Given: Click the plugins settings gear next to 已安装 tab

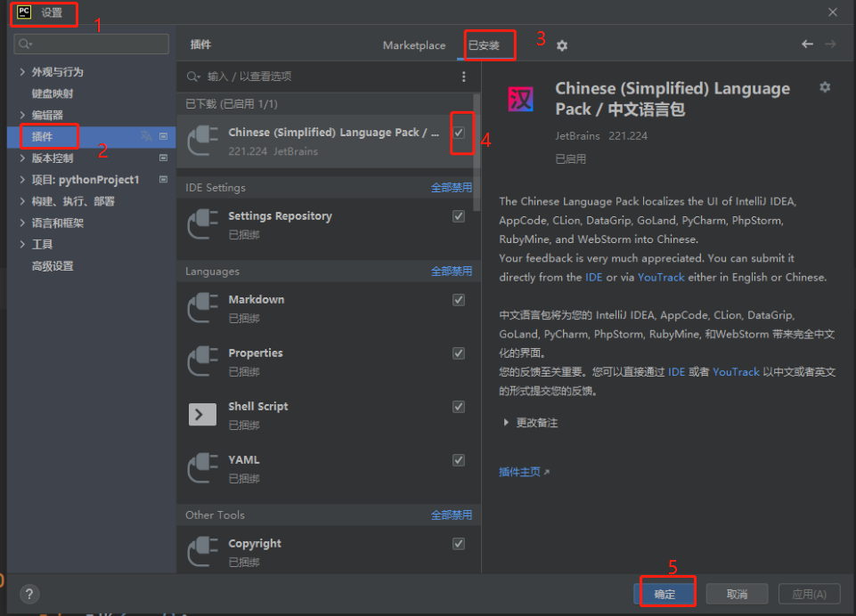Looking at the screenshot, I should pyautogui.click(x=562, y=45).
